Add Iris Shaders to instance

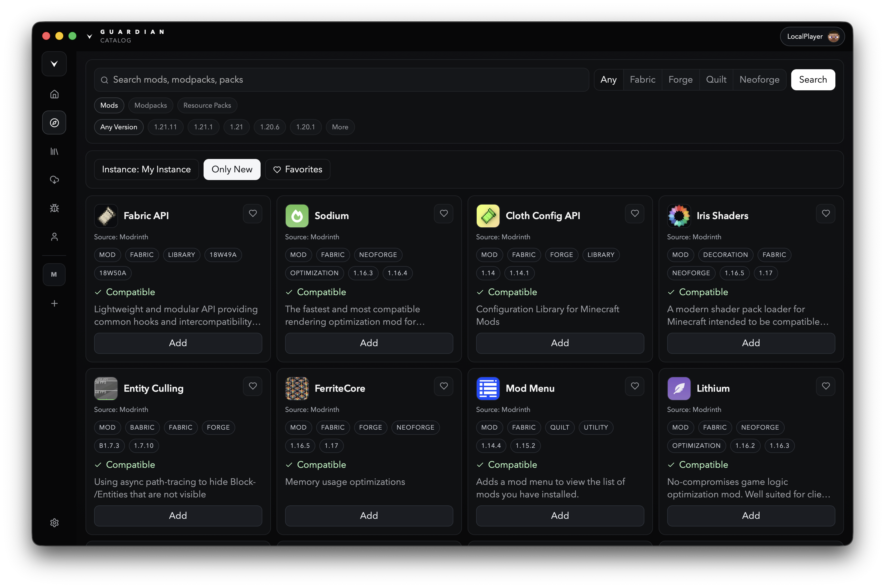pos(751,343)
